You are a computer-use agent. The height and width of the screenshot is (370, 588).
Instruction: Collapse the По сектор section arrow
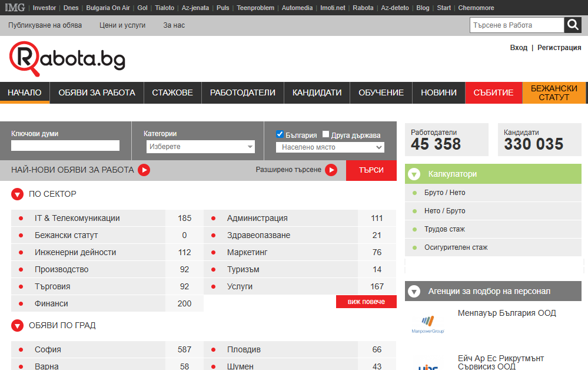(x=17, y=194)
